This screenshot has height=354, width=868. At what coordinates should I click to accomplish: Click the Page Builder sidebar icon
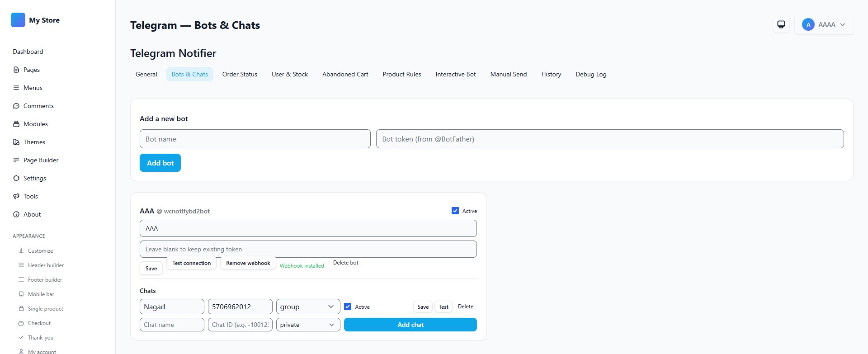point(16,160)
